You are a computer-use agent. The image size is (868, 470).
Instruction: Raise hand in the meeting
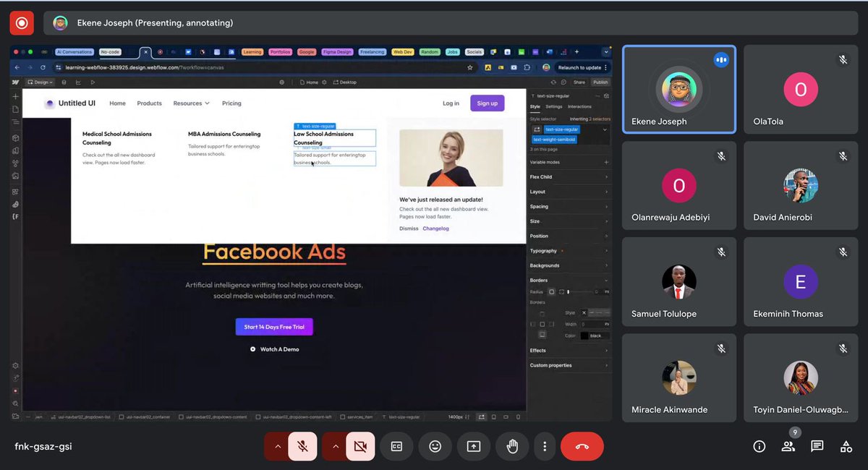(513, 446)
